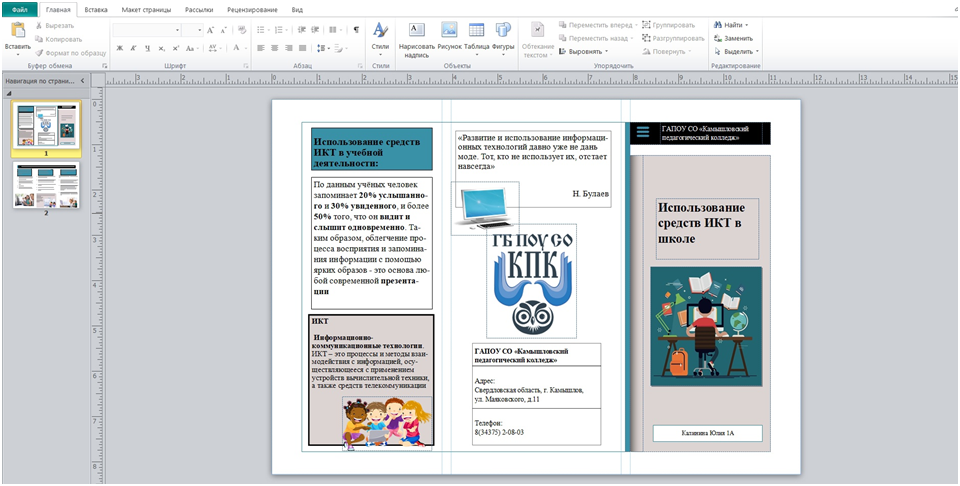This screenshot has height=486, width=960.
Task: Click the numbered list icon
Action: pyautogui.click(x=281, y=29)
